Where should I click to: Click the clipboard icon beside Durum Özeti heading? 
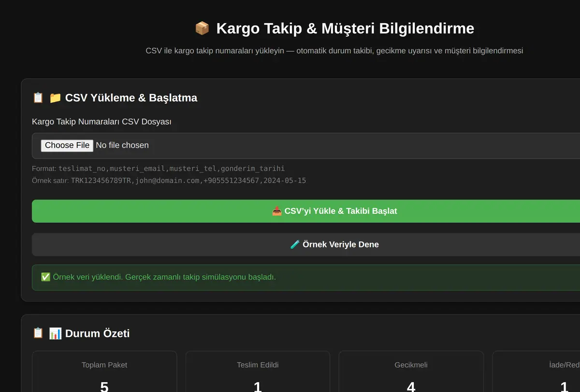pyautogui.click(x=38, y=334)
